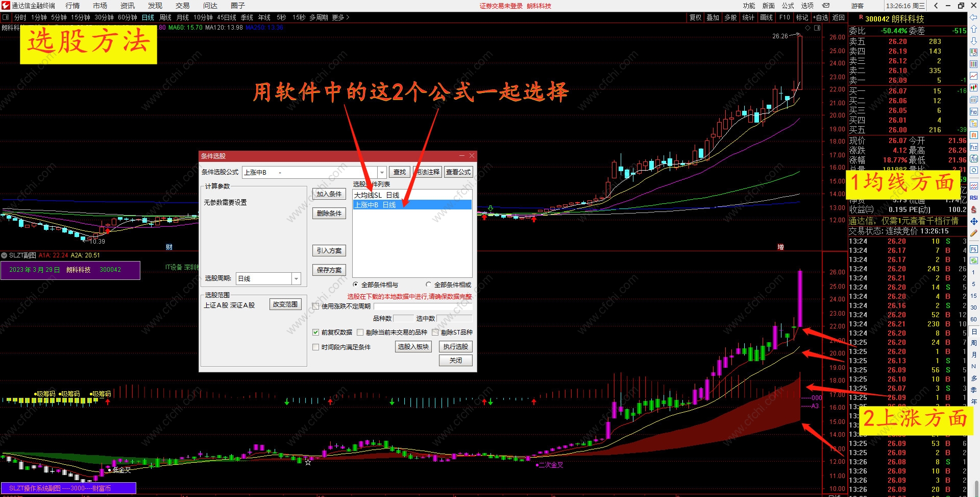
Task: Select the pencil drawing tool icon
Action: click(974, 233)
